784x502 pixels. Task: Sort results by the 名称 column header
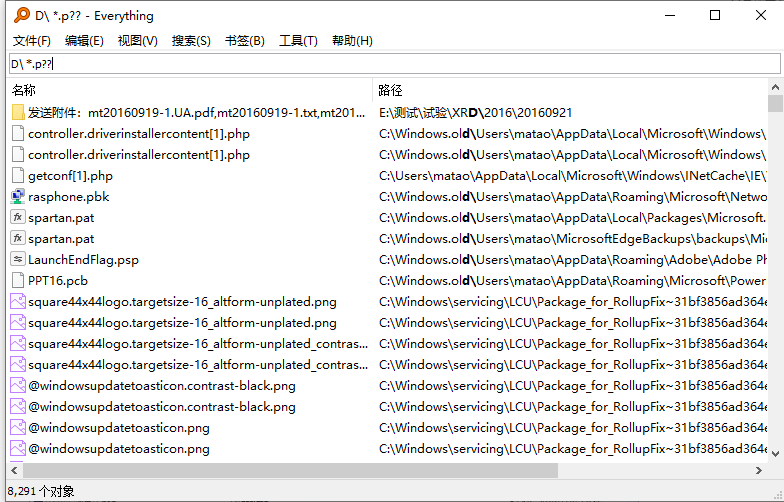(190, 90)
